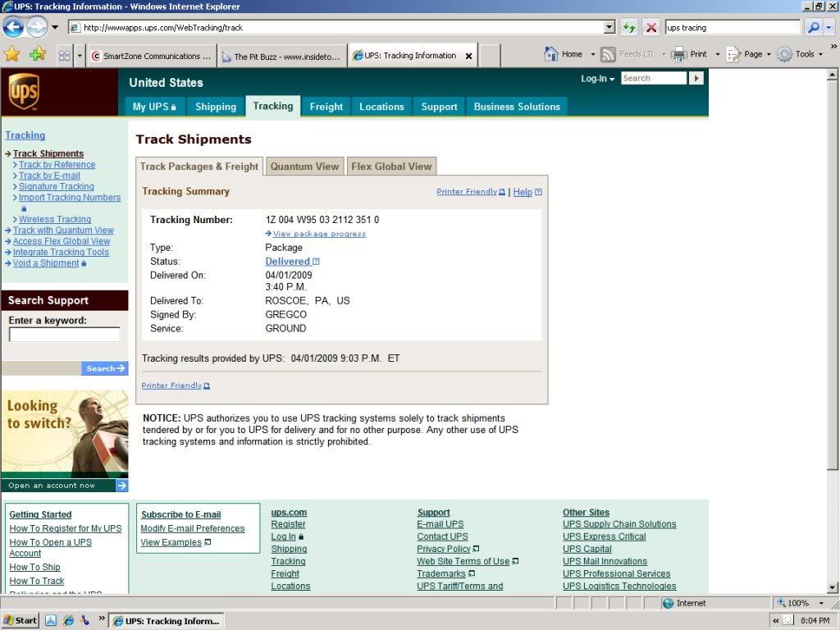Open the Page menu
Screen dimensions: 840x630
click(x=748, y=54)
